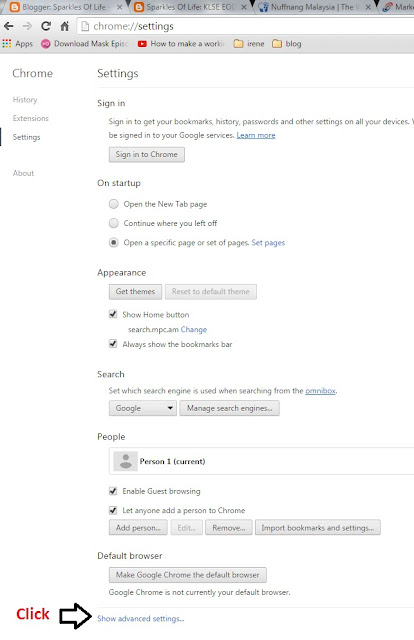
Task: Click the browser Back arrow
Action: pyautogui.click(x=9, y=27)
